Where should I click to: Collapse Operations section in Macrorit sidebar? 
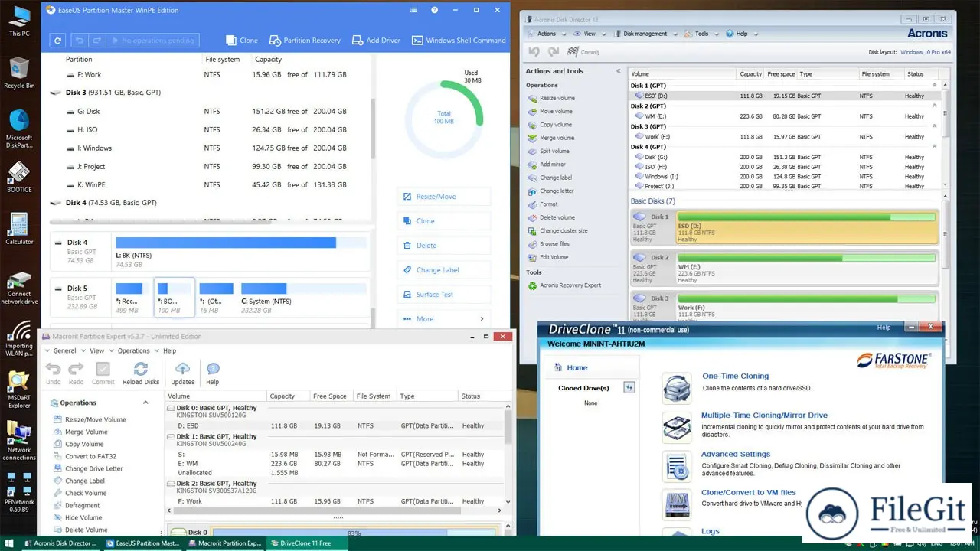point(145,403)
